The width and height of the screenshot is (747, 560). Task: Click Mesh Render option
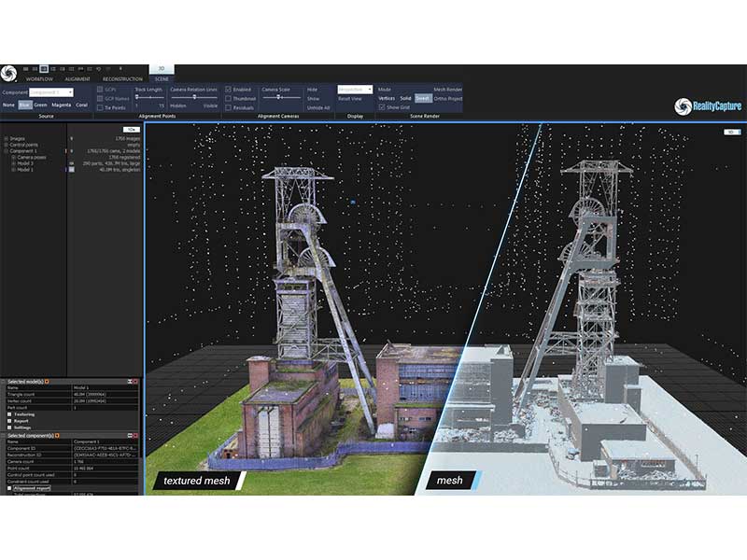click(448, 90)
